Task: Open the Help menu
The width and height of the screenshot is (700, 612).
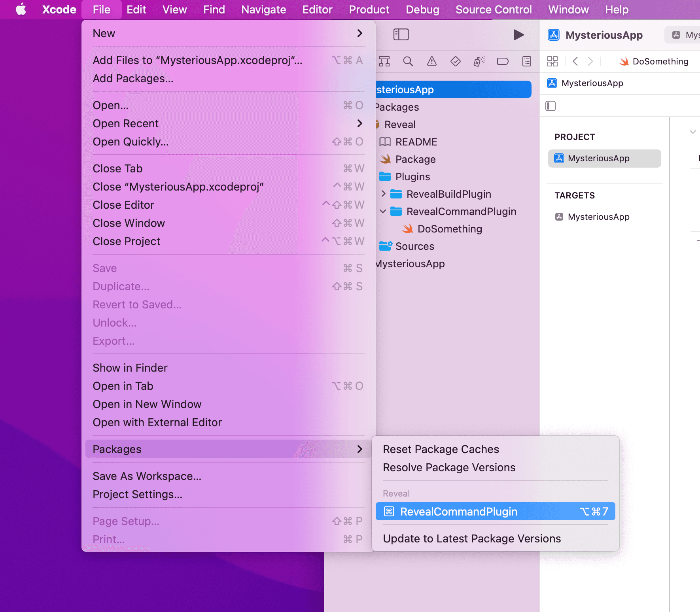Action: 617,9
